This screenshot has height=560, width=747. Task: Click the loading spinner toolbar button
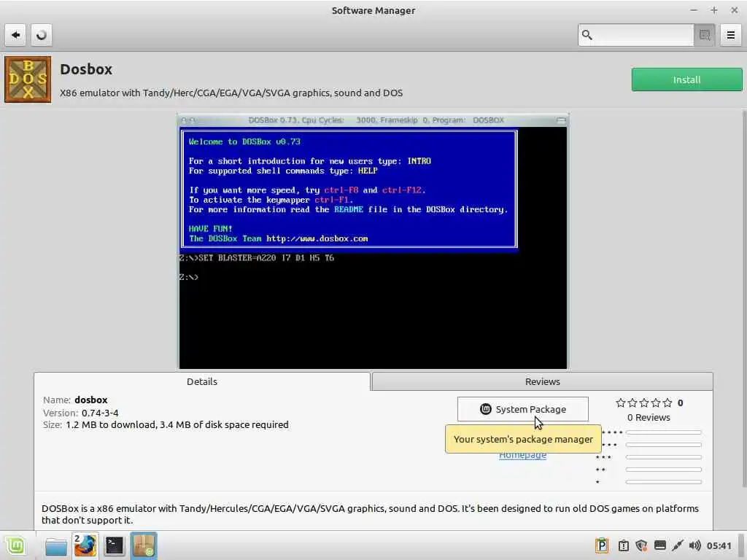pyautogui.click(x=42, y=35)
